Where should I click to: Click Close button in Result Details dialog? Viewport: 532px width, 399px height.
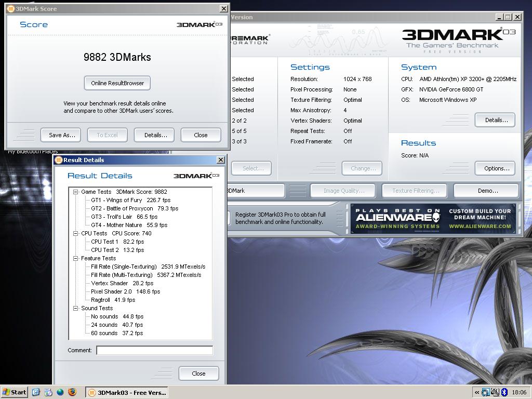(198, 374)
